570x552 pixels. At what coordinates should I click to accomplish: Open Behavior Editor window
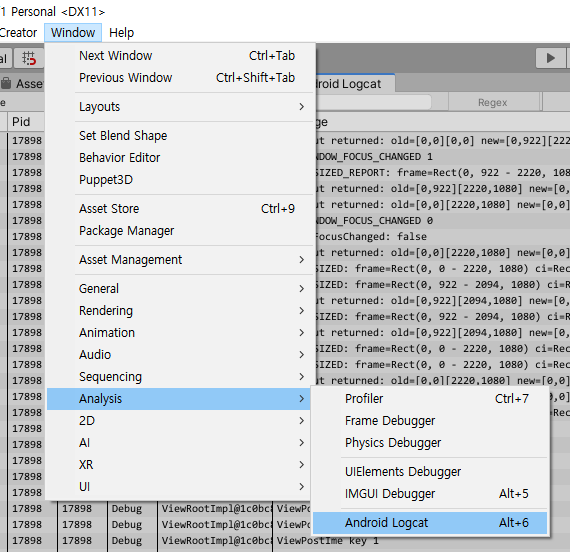click(x=180, y=158)
